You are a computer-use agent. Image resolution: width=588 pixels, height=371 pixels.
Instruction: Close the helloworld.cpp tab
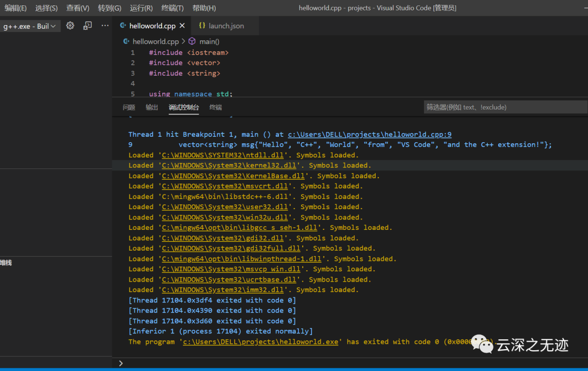[x=182, y=26]
